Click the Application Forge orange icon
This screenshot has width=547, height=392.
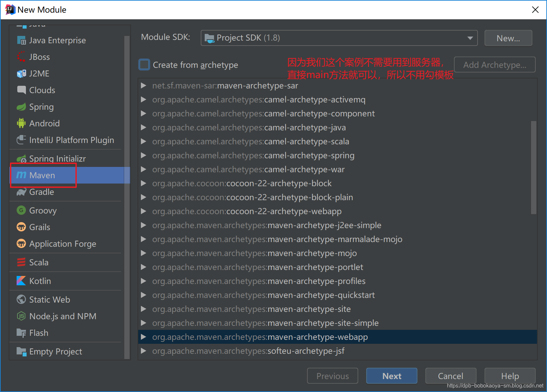21,244
